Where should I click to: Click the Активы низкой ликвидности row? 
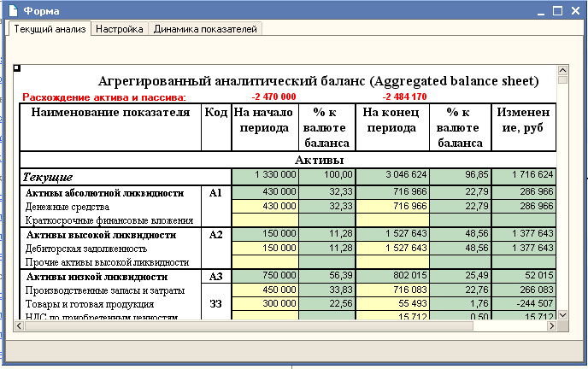97,278
